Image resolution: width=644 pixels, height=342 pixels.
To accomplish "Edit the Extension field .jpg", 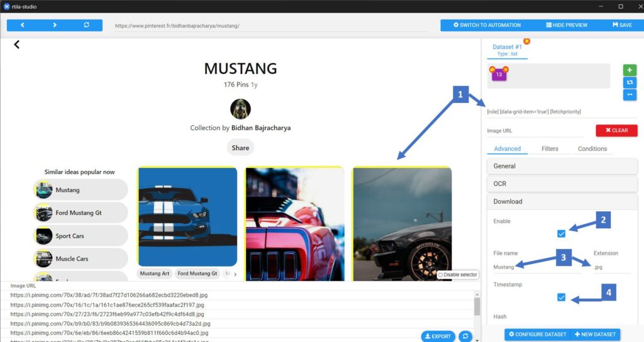I will click(611, 267).
